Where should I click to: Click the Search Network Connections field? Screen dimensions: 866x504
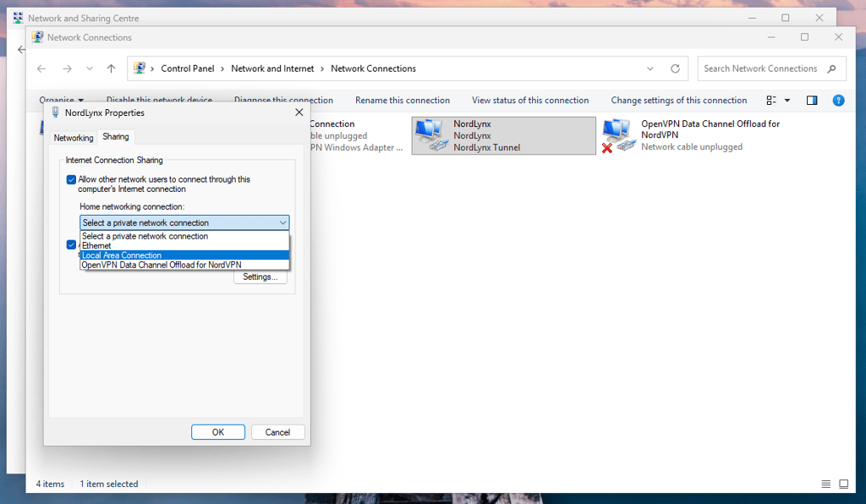coord(771,68)
